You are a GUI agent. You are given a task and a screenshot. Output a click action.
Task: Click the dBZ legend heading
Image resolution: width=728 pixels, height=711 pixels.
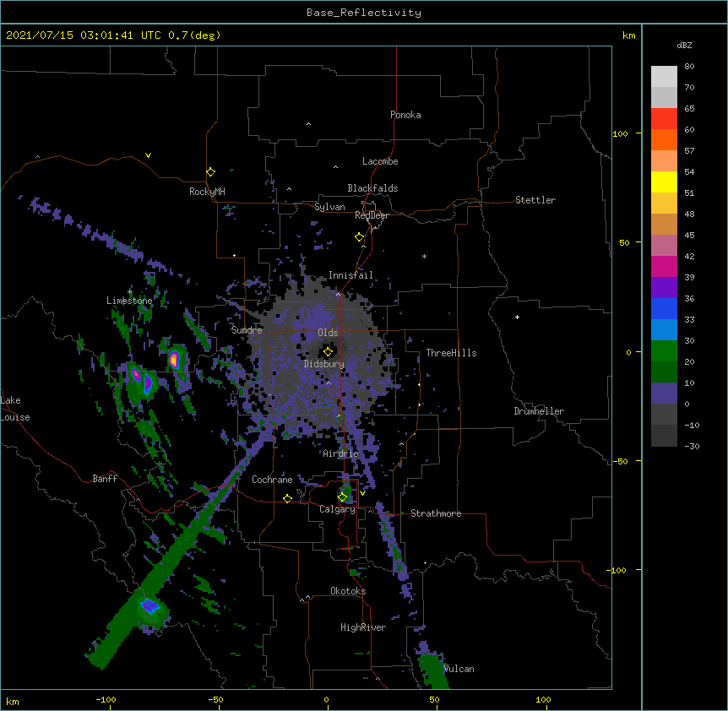click(684, 45)
